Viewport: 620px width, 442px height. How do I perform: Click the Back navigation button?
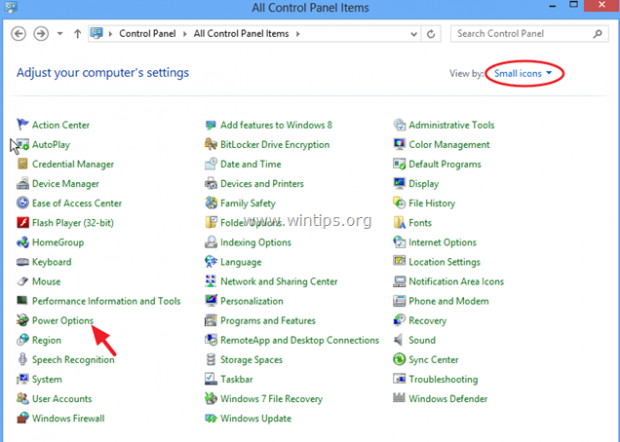(x=17, y=33)
